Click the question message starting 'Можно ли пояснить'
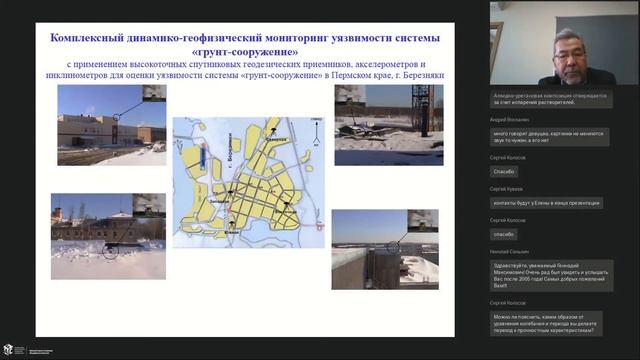Viewport: 640px width, 360px height. 546,324
